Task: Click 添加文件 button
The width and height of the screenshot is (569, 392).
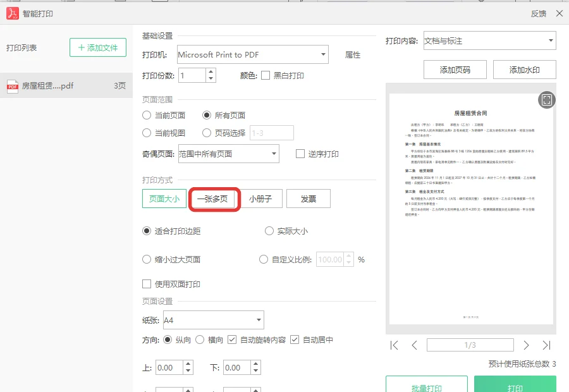Action: coord(98,47)
